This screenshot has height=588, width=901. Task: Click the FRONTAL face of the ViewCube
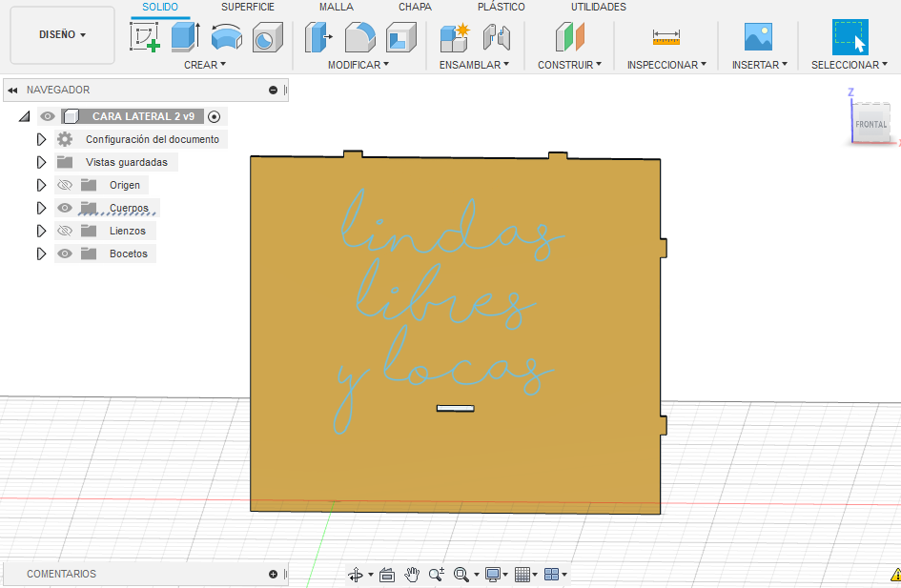(870, 124)
